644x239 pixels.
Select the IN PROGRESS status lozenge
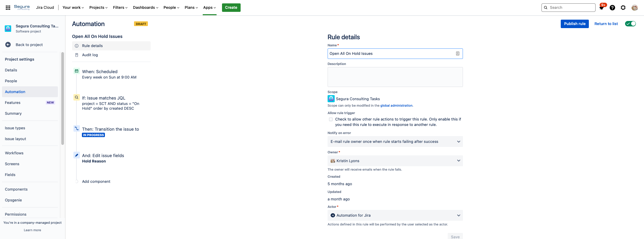coord(93,135)
